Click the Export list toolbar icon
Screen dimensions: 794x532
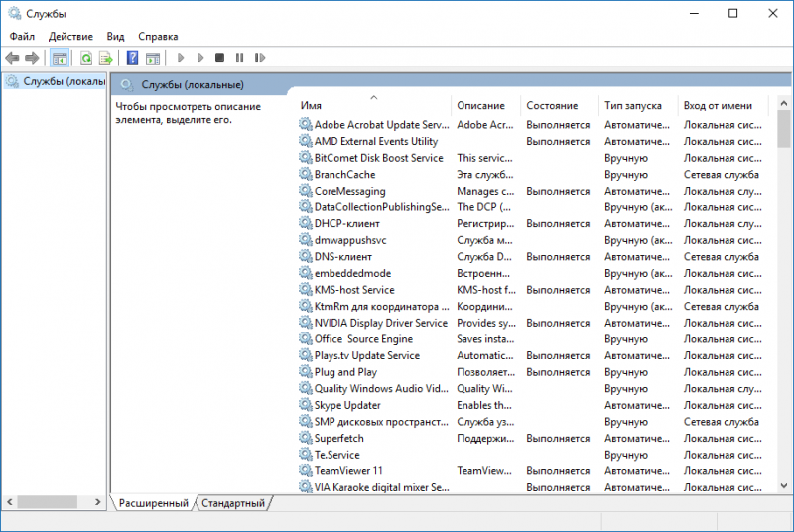coord(106,58)
